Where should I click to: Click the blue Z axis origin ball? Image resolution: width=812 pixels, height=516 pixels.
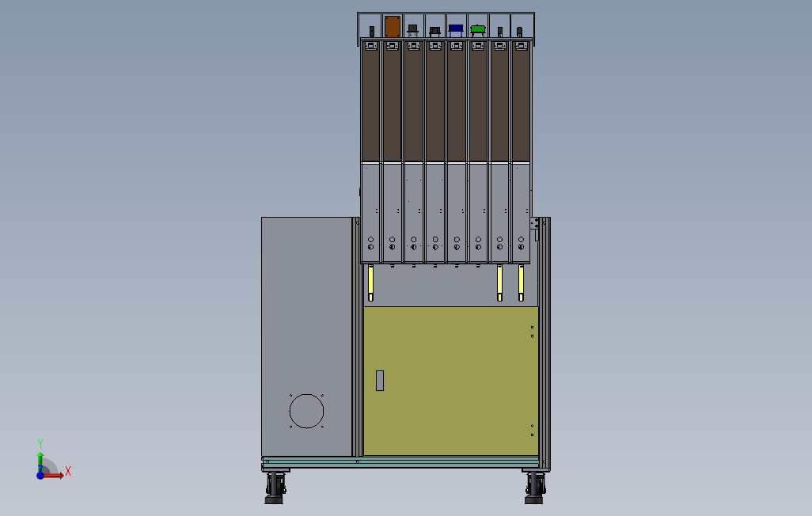[x=40, y=475]
